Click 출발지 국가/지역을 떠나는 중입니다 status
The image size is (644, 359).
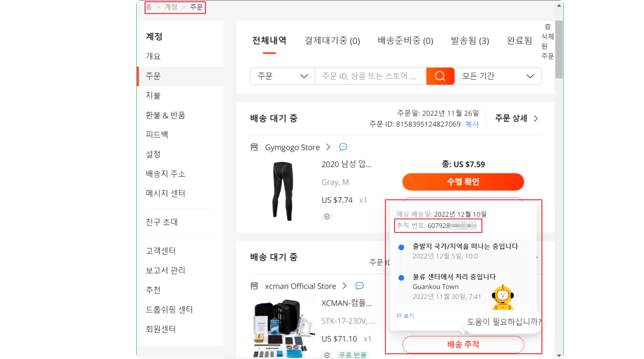pos(465,246)
